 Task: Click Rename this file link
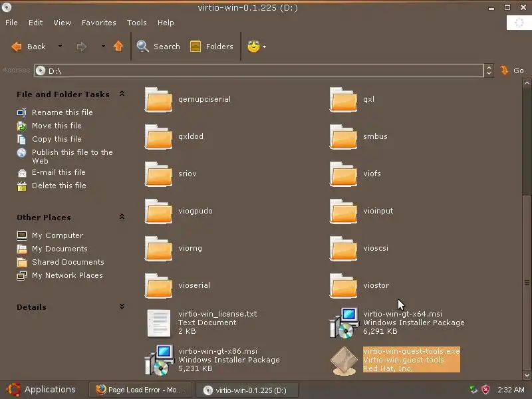coord(62,112)
